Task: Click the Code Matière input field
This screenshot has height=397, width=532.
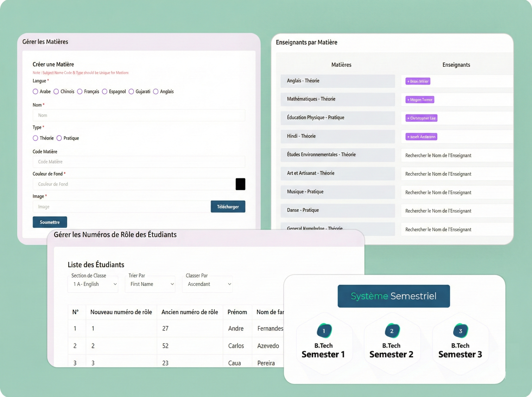Action: (x=139, y=162)
